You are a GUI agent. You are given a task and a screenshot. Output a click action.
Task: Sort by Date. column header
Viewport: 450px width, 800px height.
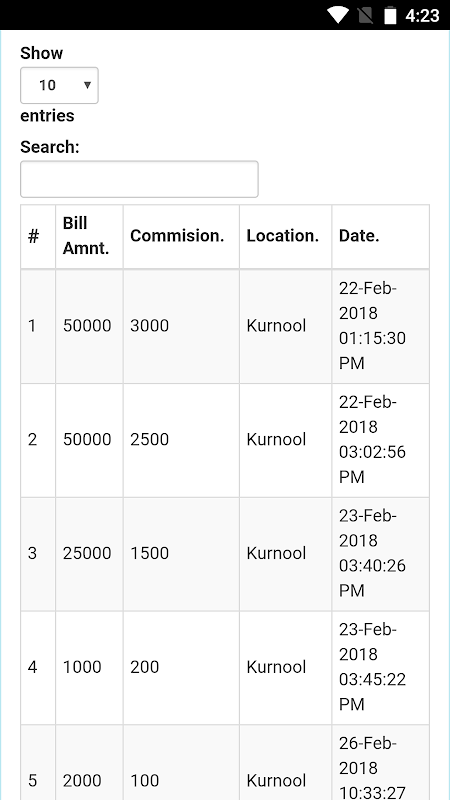(x=381, y=237)
